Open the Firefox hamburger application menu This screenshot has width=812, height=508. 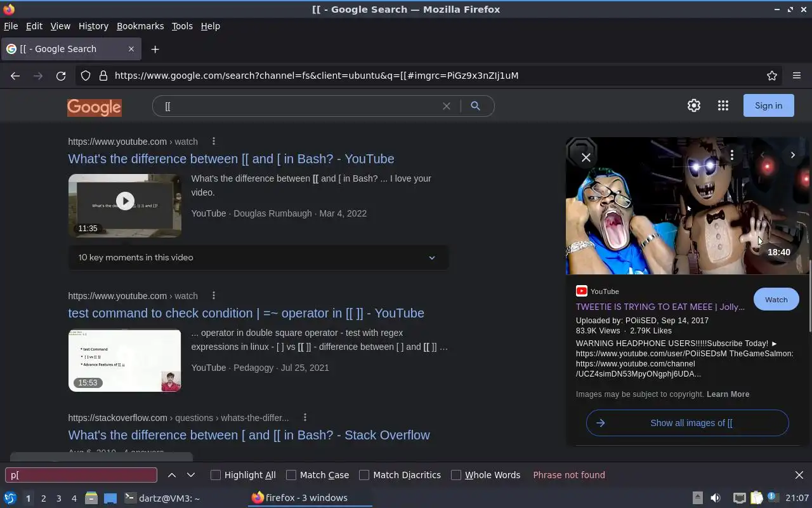click(x=797, y=76)
